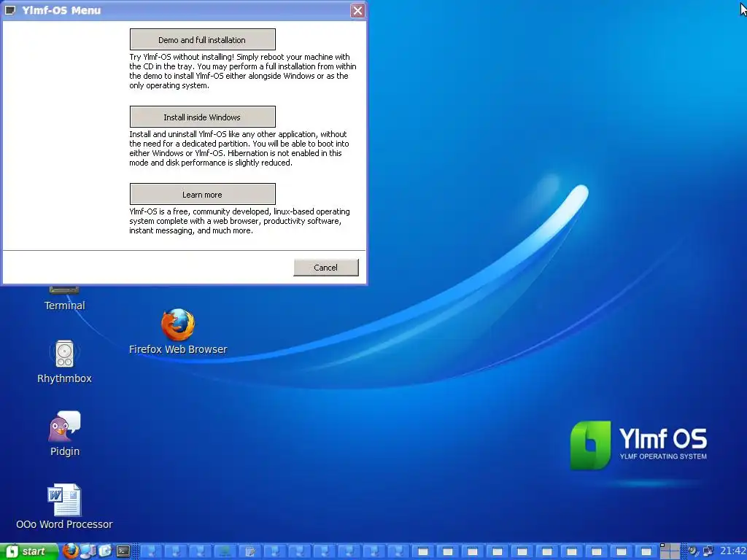Screen dimensions: 747x560
Task: Launch Firefox from the quick launch bar
Action: point(71,551)
